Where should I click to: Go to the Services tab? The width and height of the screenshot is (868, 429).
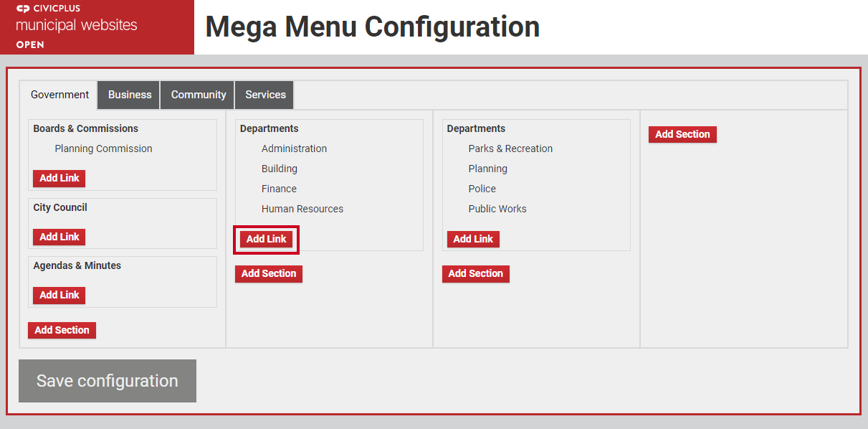coord(265,95)
